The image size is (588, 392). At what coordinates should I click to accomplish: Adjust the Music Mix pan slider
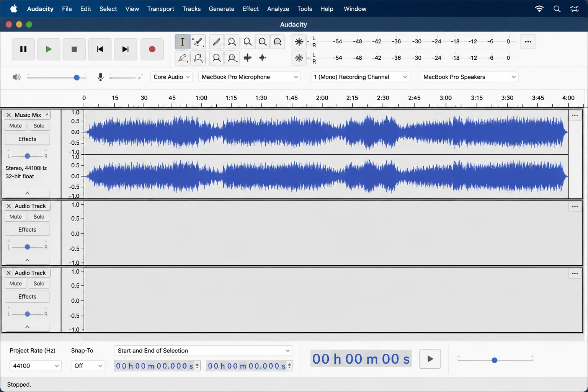27,156
